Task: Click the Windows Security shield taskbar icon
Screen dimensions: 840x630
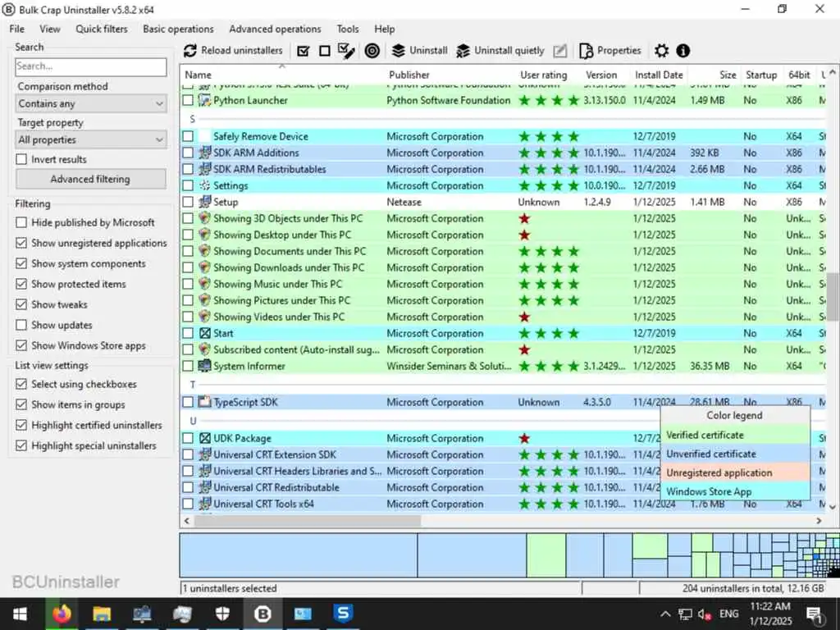Action: [x=222, y=614]
